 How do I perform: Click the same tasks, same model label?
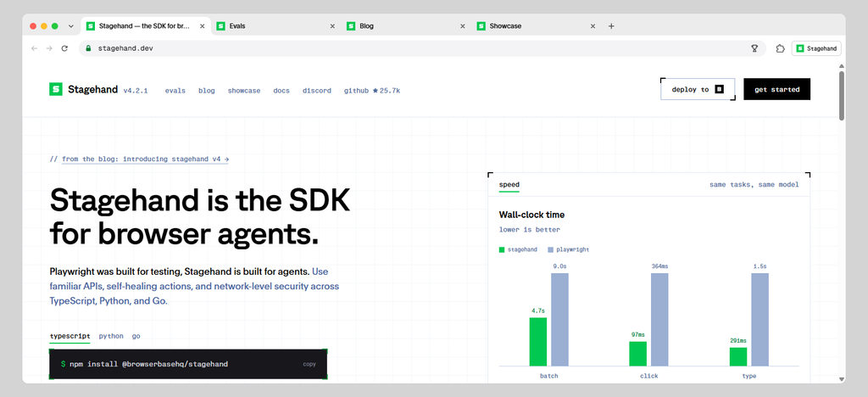tap(754, 185)
